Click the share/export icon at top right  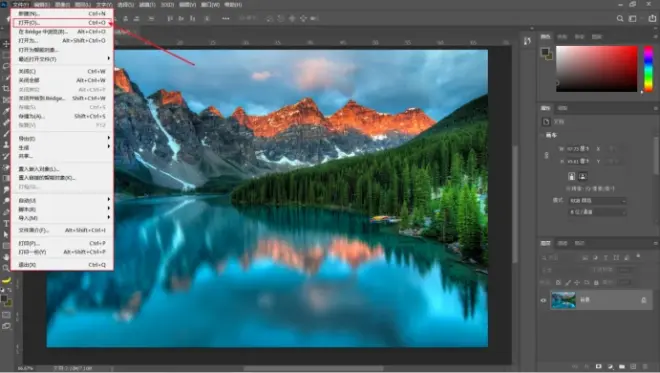652,19
